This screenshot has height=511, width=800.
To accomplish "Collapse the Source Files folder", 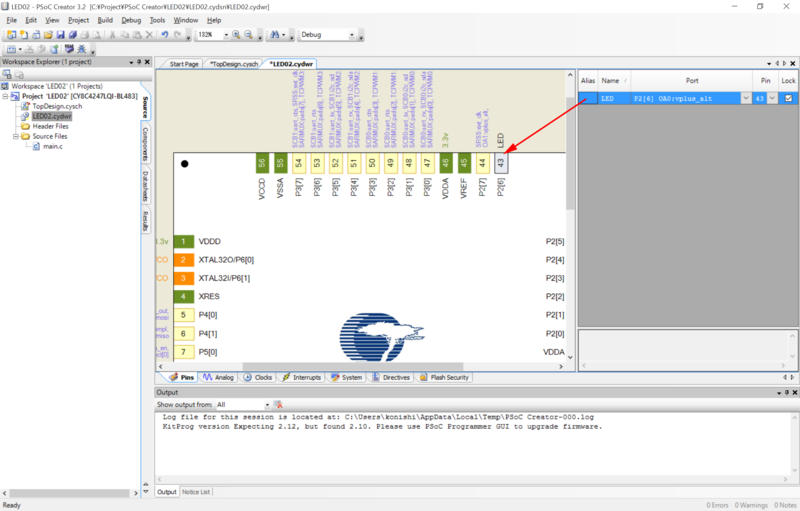I will tap(15, 136).
